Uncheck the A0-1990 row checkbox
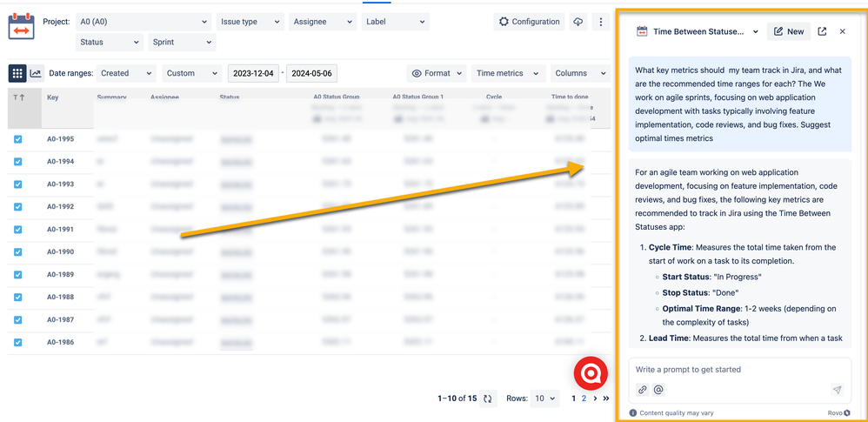 point(17,252)
